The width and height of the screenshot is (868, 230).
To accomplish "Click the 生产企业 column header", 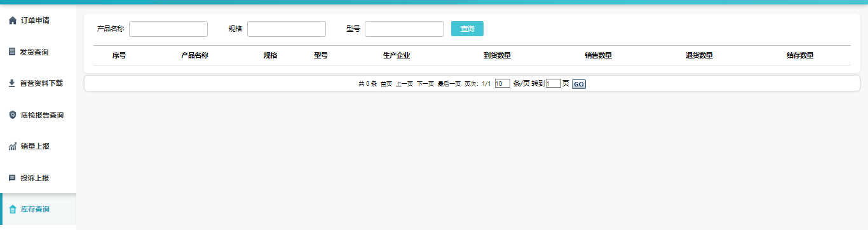I will click(397, 55).
